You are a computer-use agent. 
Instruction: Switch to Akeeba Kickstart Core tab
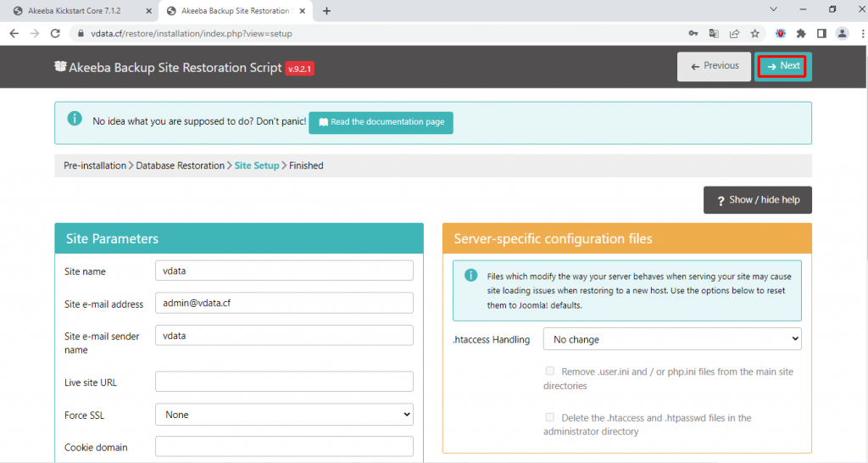[76, 11]
